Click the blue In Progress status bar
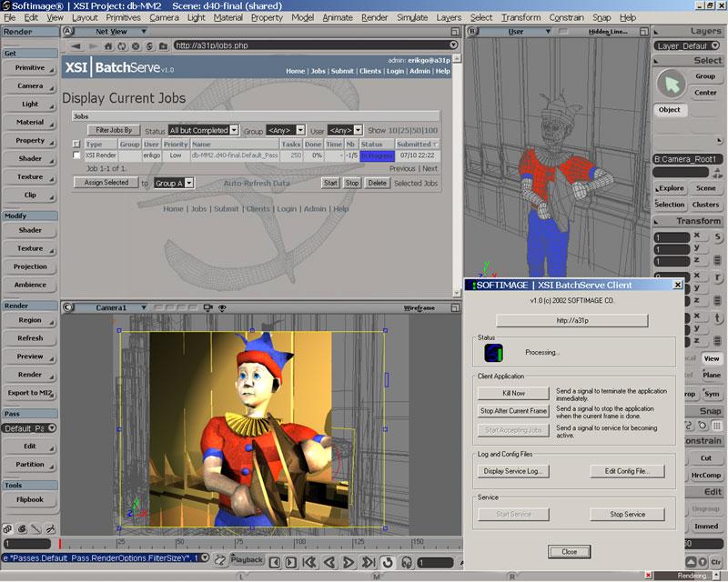The image size is (728, 582). pos(377,156)
